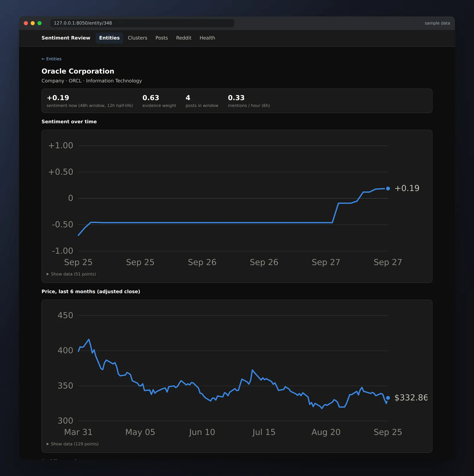Click the 'Mar 31' axis label
This screenshot has height=476, width=474.
click(x=78, y=432)
